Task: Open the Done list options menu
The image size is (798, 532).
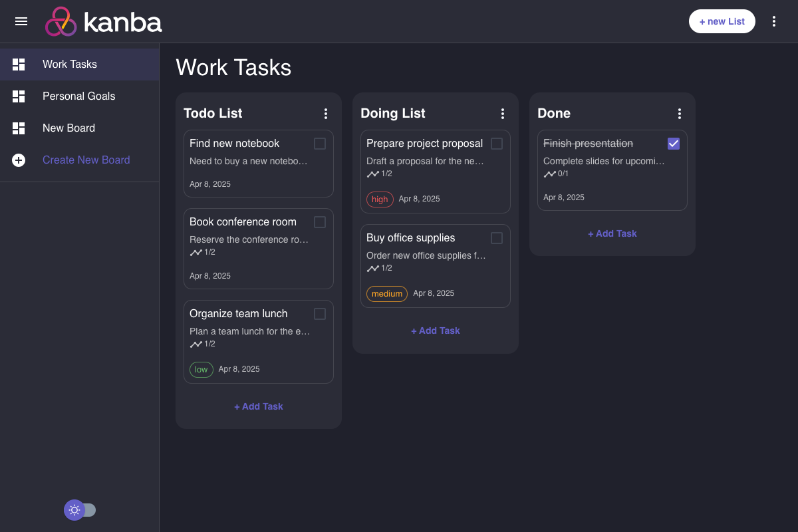Action: tap(680, 114)
